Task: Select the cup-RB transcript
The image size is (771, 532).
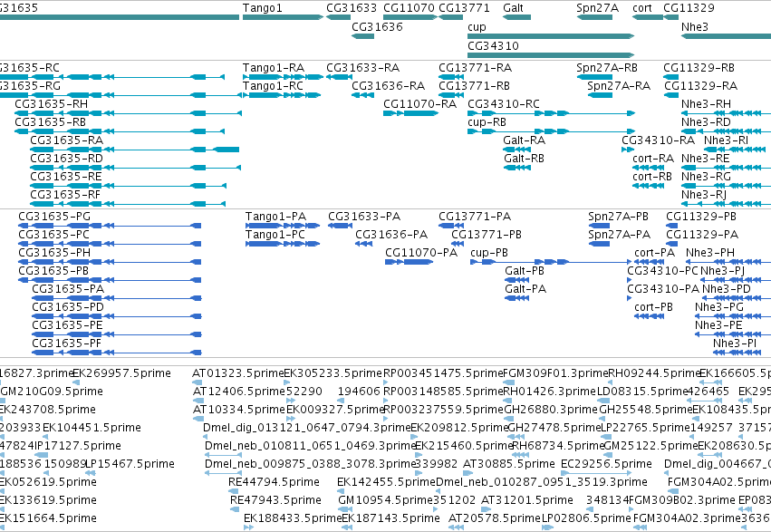Action: click(x=487, y=122)
